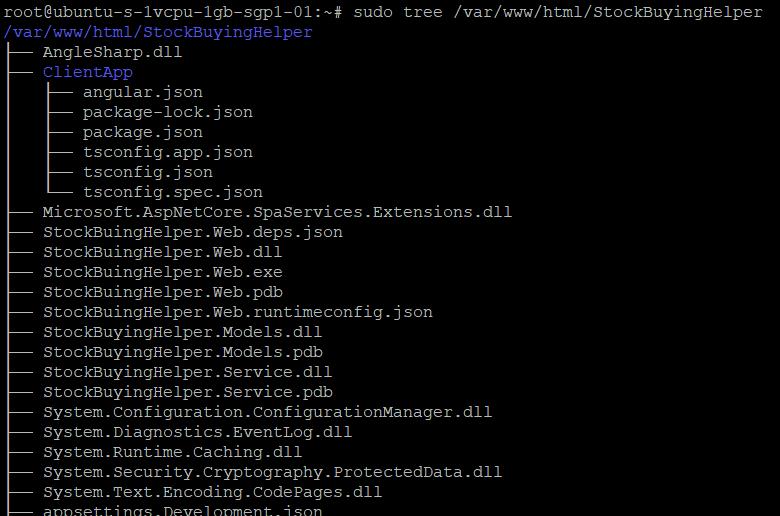Click StockBuingHelper.Web.deps.json
780x516 pixels.
tap(193, 232)
